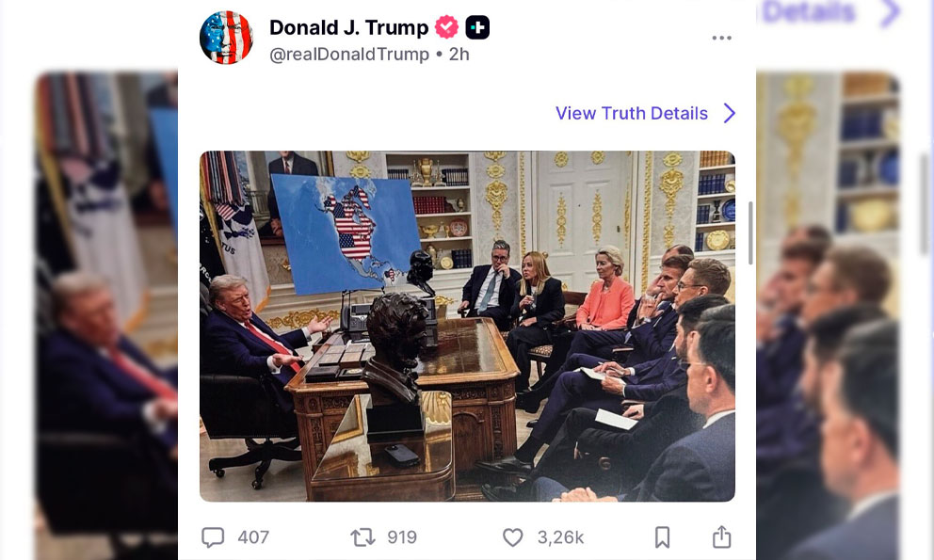Click the red verified checkmark badge
The height and width of the screenshot is (560, 934).
(x=446, y=27)
